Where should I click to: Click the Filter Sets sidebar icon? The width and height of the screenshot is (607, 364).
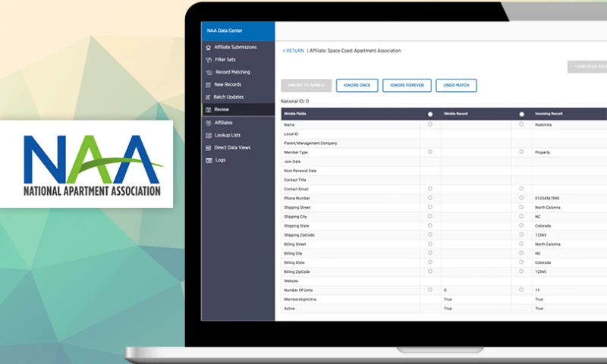click(209, 60)
